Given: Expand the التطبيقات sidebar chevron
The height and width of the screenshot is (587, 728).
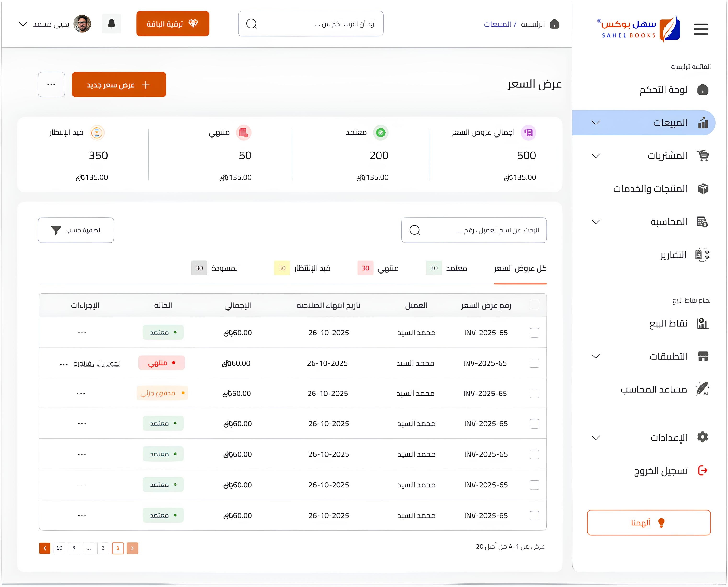Looking at the screenshot, I should 596,356.
